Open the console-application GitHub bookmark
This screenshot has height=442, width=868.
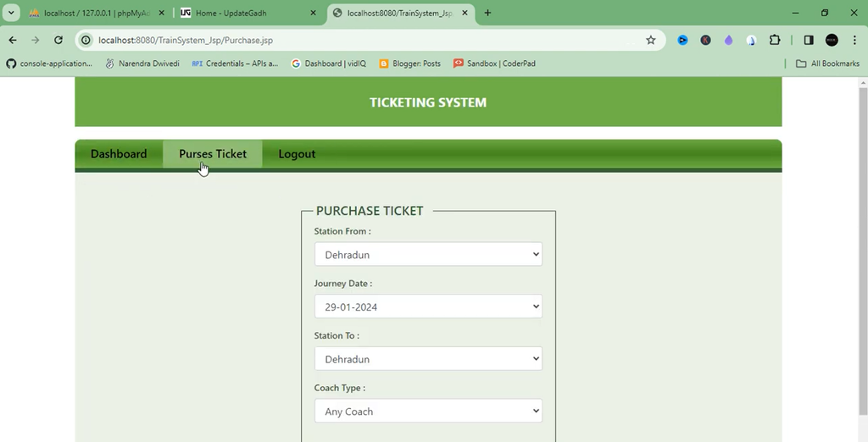[x=49, y=64]
